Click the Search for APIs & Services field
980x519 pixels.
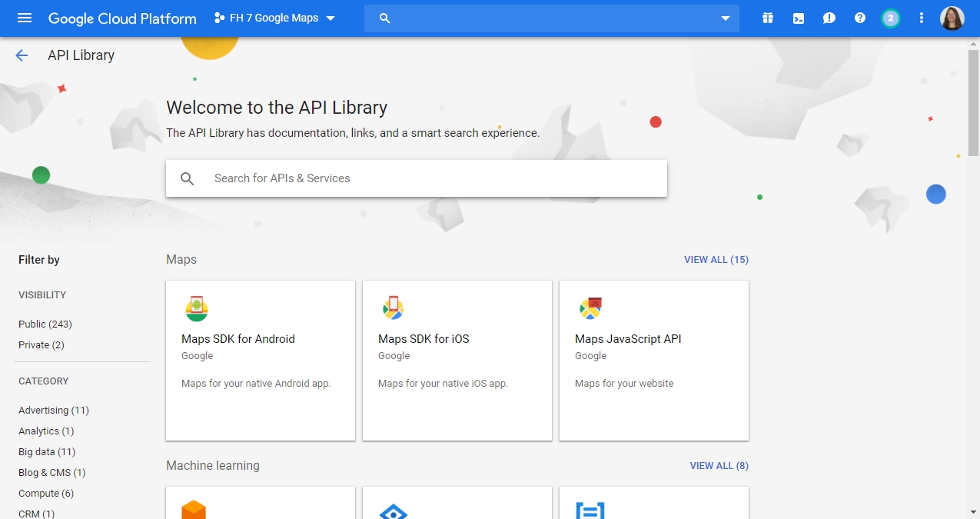click(x=417, y=178)
